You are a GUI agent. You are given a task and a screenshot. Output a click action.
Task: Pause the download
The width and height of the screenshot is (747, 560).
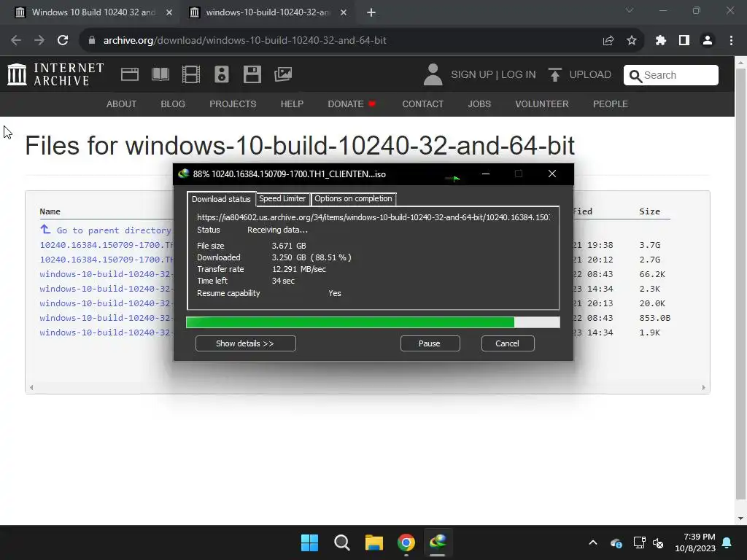pyautogui.click(x=430, y=343)
